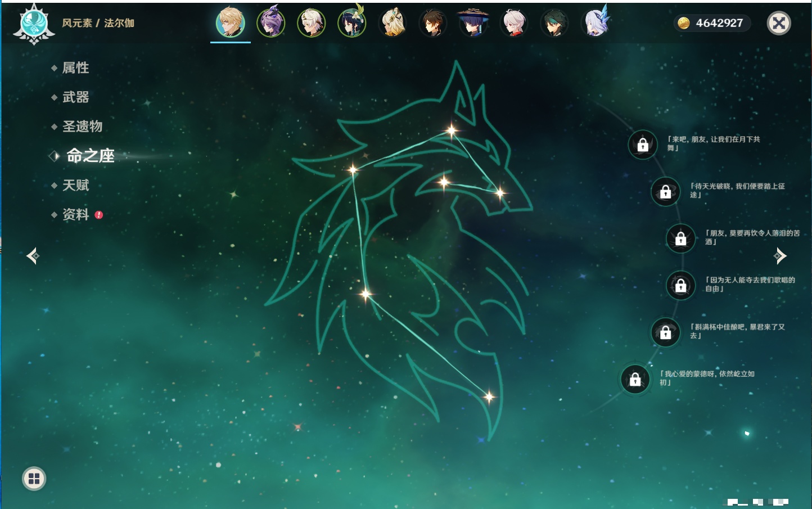This screenshot has width=812, height=509.
Task: Select the brown-haired character with earring
Action: pos(433,22)
